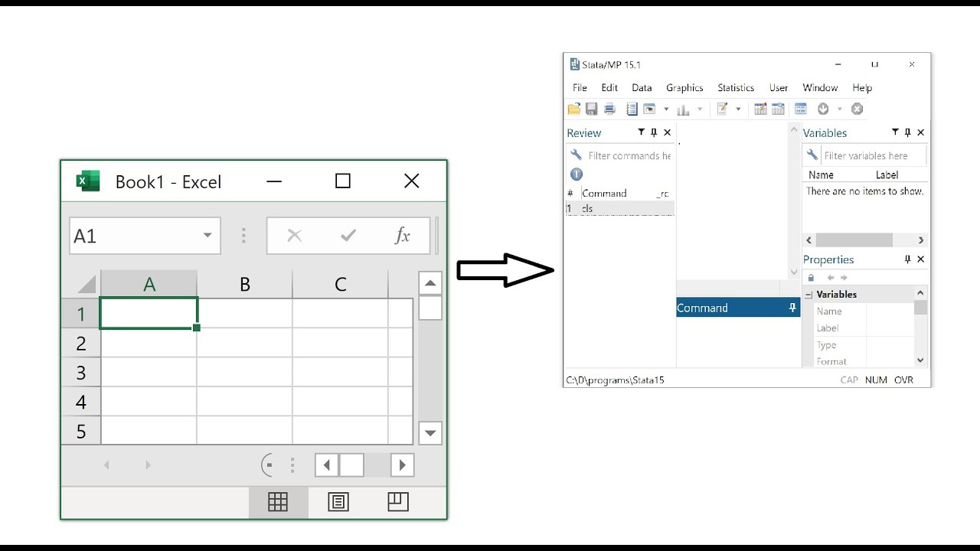This screenshot has width=980, height=551.
Task: Click the fx Insert Function icon in Excel
Action: tap(402, 236)
